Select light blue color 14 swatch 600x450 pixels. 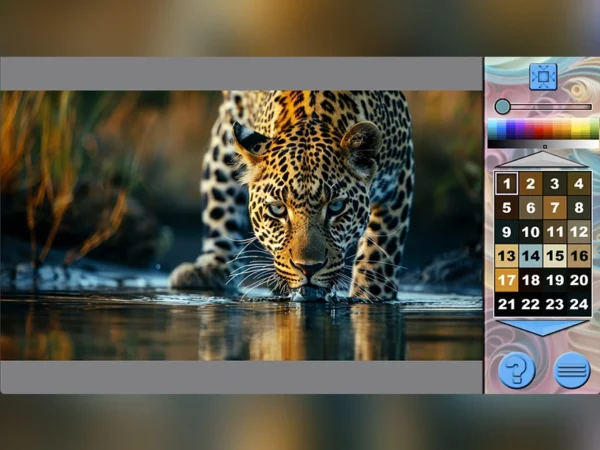click(x=530, y=256)
